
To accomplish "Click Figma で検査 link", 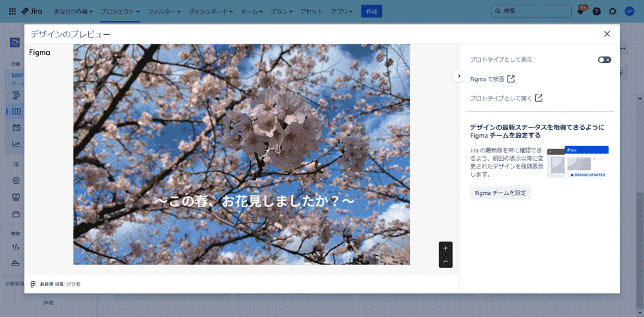I will [492, 78].
